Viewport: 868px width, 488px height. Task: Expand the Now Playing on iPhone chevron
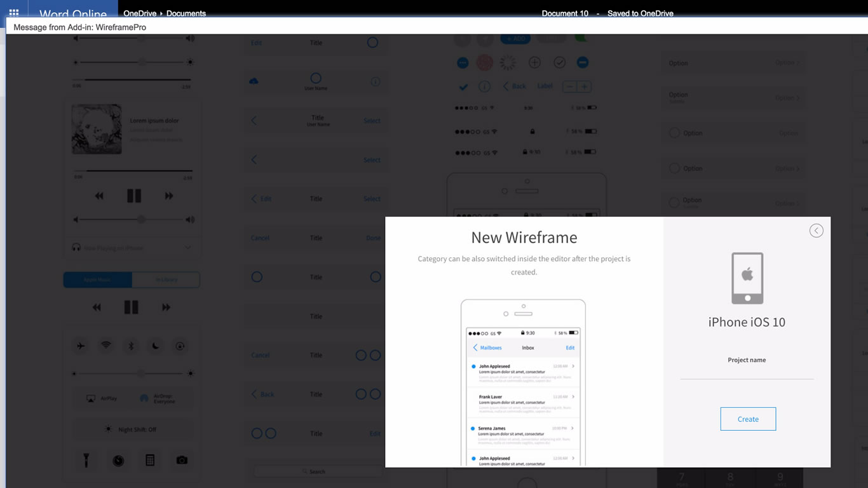click(187, 247)
